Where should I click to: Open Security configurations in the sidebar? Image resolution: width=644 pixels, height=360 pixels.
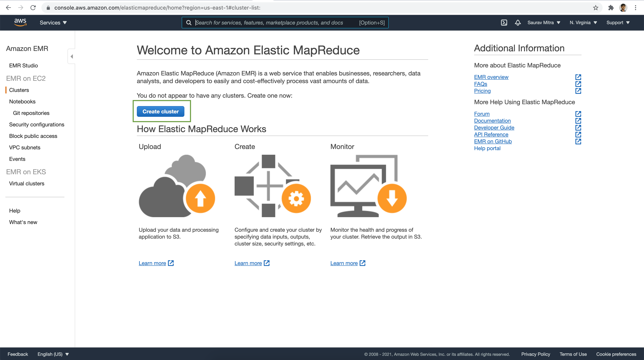[37, 124]
